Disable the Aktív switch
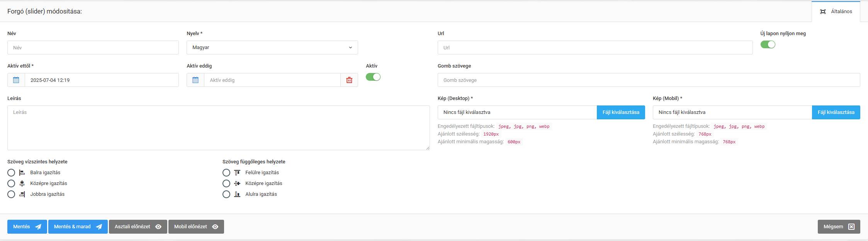This screenshot has height=241, width=868. coord(373,77)
